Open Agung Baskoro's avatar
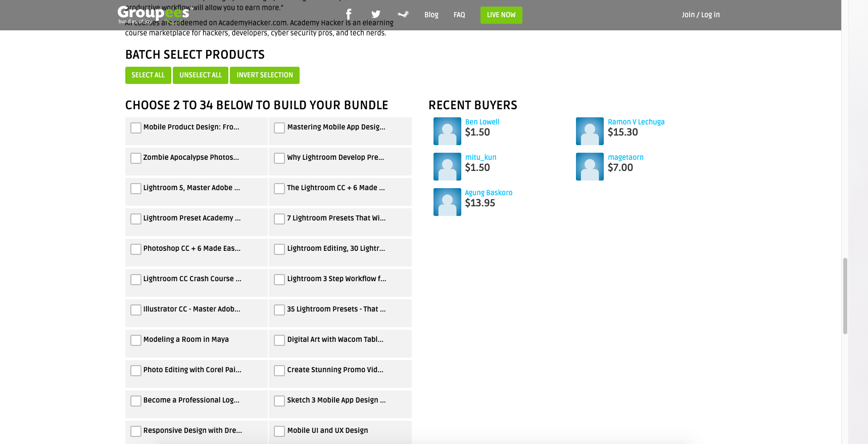The image size is (868, 444). pyautogui.click(x=447, y=202)
